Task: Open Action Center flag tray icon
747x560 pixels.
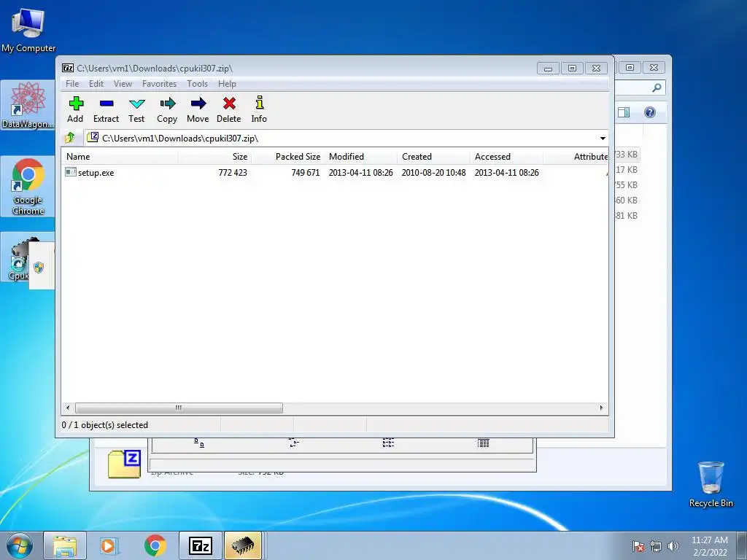Action: pos(638,546)
